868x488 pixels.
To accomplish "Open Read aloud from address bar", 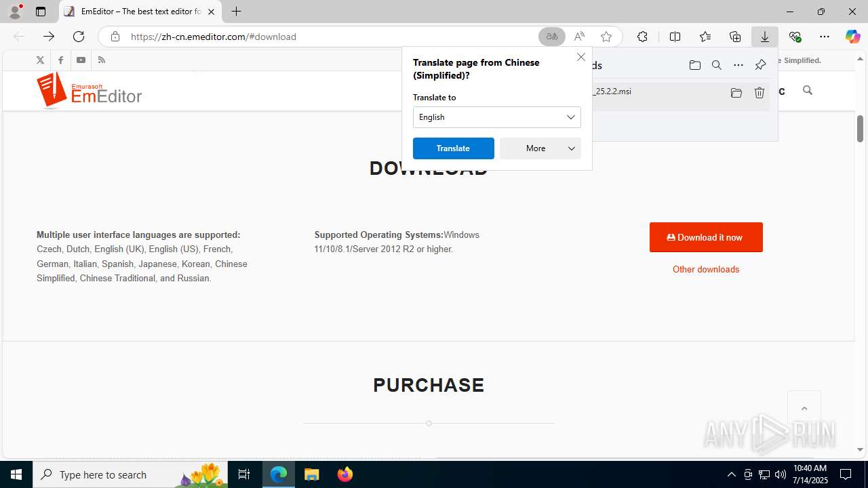I will [x=579, y=37].
